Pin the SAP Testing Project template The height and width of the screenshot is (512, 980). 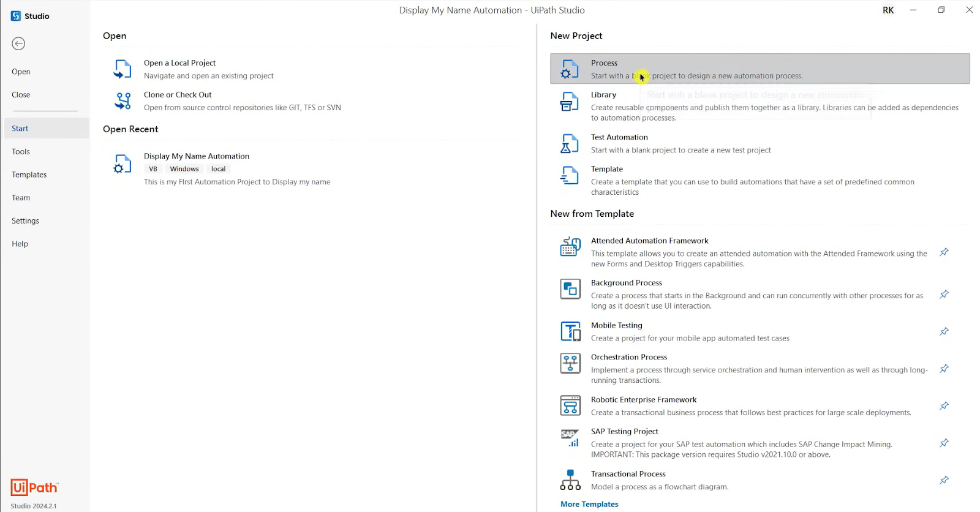(944, 443)
